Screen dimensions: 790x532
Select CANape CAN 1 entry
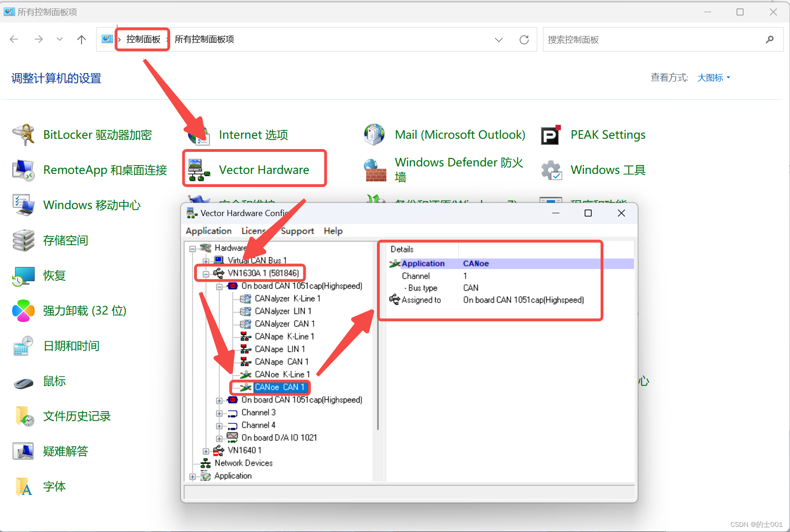282,362
